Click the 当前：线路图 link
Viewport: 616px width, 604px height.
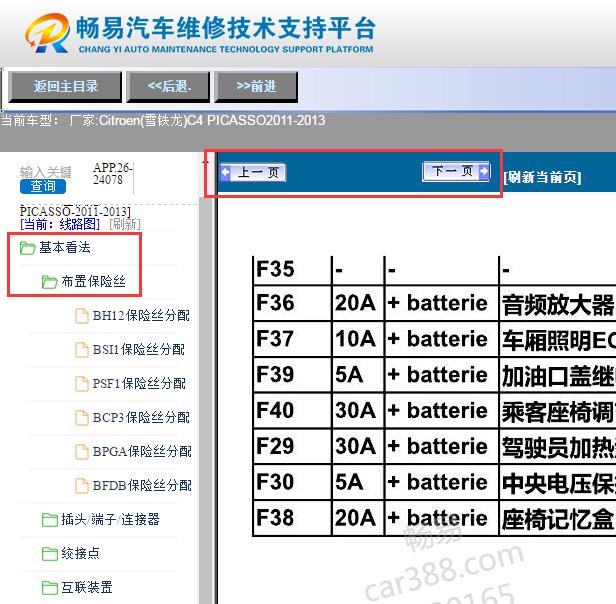pos(60,224)
